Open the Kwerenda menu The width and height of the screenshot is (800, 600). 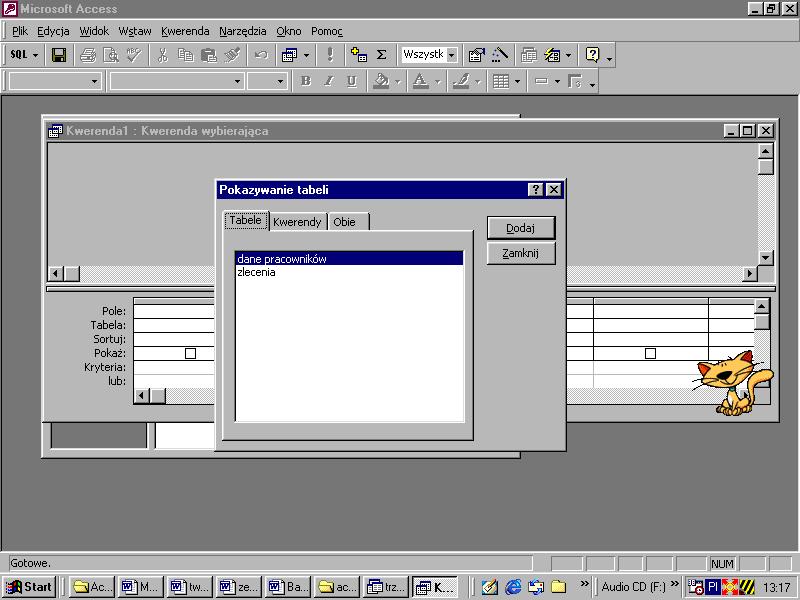(x=185, y=31)
